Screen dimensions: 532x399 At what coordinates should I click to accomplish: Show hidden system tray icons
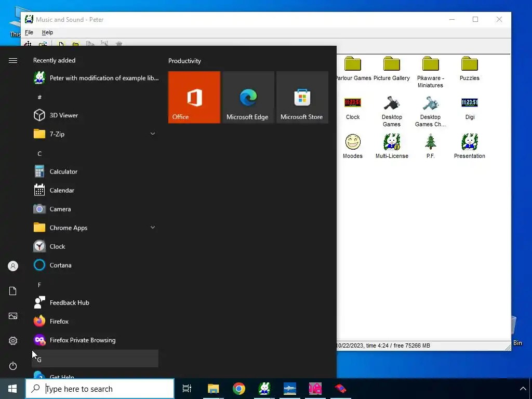tap(523, 389)
